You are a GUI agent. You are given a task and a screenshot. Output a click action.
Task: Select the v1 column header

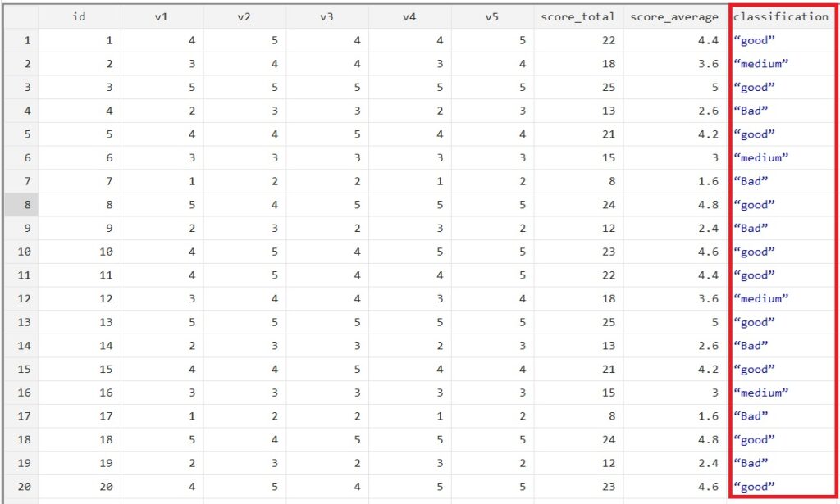click(162, 16)
